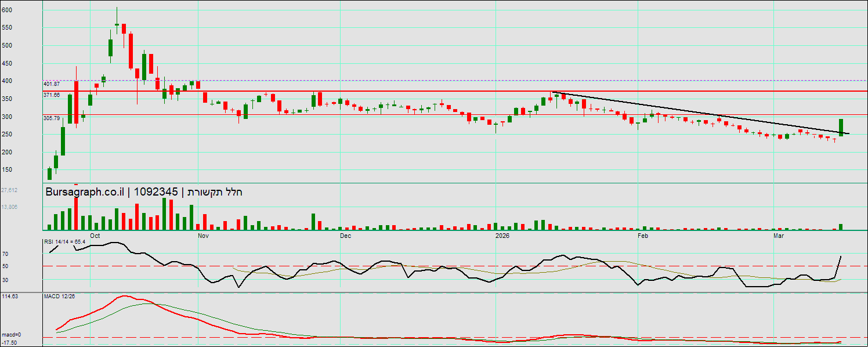Select the 371.66 resistance level label
The image size is (868, 347).
click(x=52, y=94)
